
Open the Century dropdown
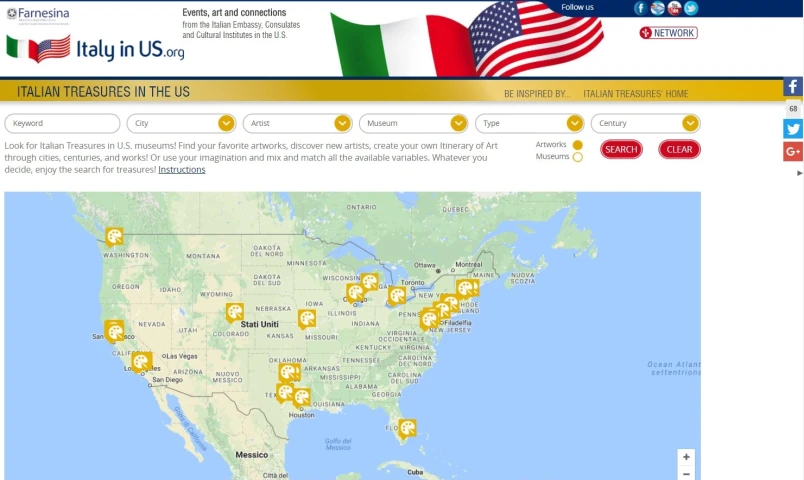(645, 123)
